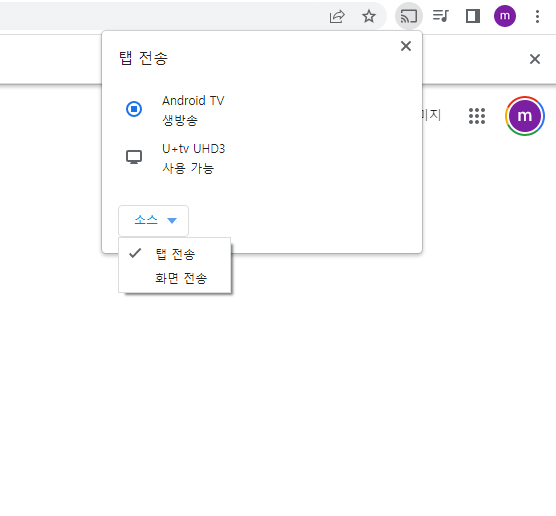The image size is (556, 516).
Task: Close the bar below the toolbar
Action: [535, 59]
